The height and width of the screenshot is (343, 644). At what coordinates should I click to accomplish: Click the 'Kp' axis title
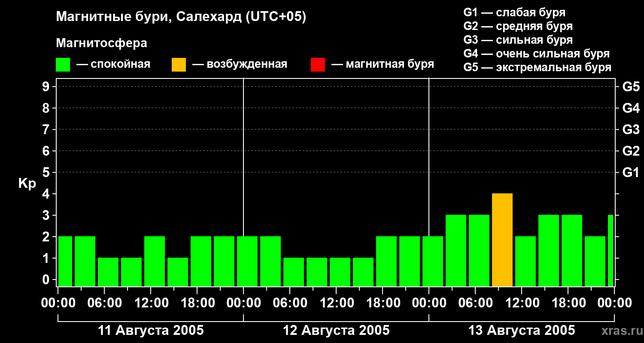(27, 184)
